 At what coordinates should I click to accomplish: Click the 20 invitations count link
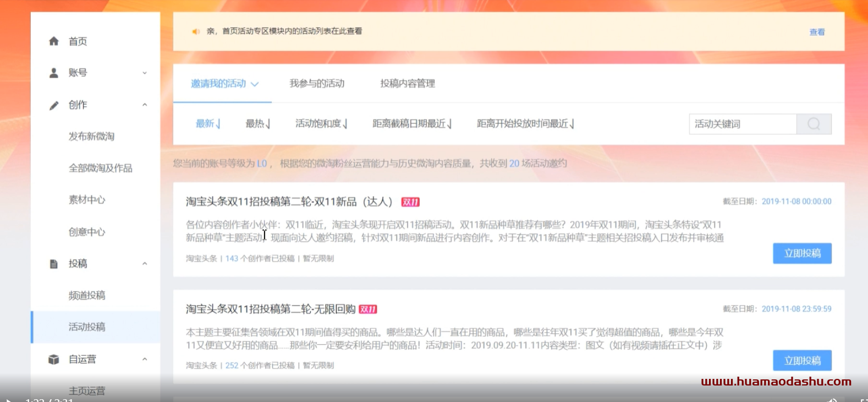[514, 164]
